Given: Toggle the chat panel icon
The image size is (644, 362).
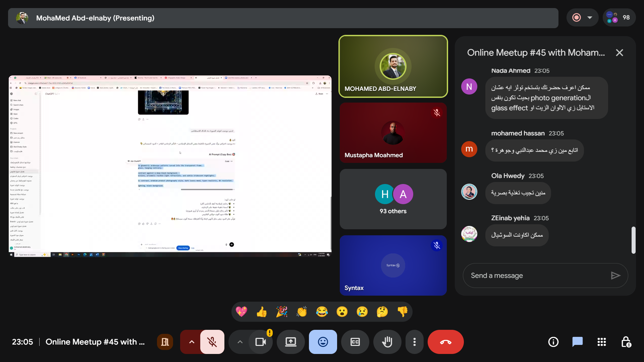Looking at the screenshot, I should point(577,342).
